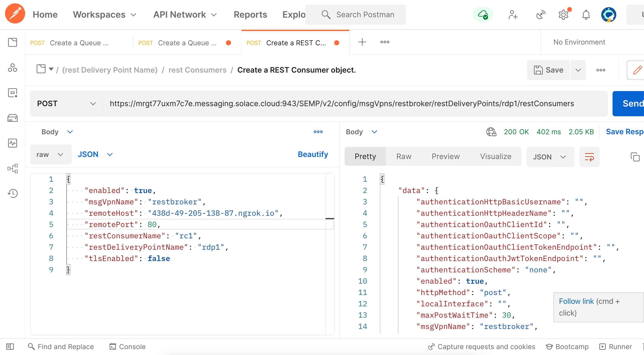Open the Monitors sidebar icon
Image resolution: width=644 pixels, height=355 pixels.
pos(13,143)
